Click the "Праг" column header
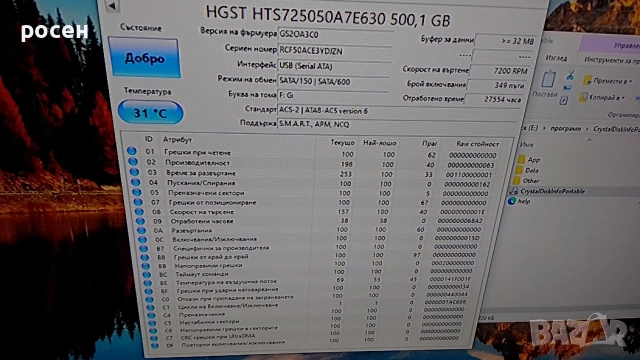The height and width of the screenshot is (360, 640). [x=429, y=144]
